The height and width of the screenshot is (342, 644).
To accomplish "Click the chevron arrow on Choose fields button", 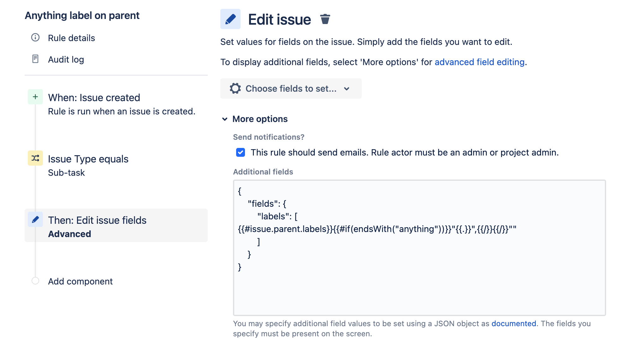I will 347,89.
